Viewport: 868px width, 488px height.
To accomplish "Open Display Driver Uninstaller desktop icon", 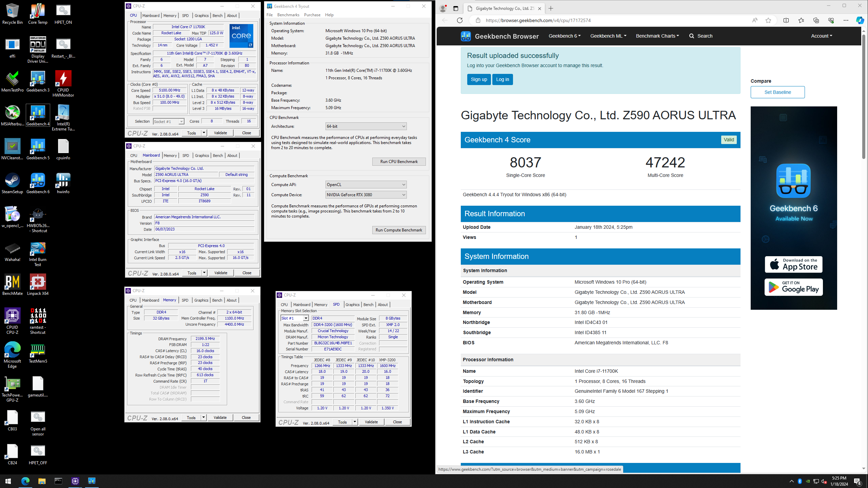I will pyautogui.click(x=38, y=49).
